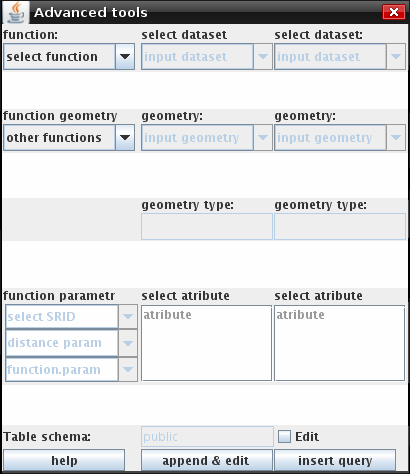This screenshot has width=410, height=476.
Task: Expand the 'other functions' geometry dropdown arrow
Action: (125, 138)
